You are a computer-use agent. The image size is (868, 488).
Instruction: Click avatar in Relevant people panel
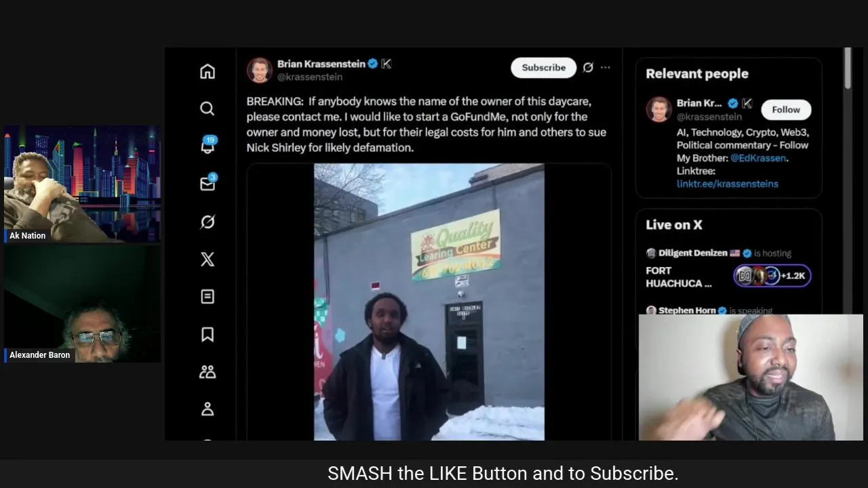click(658, 110)
